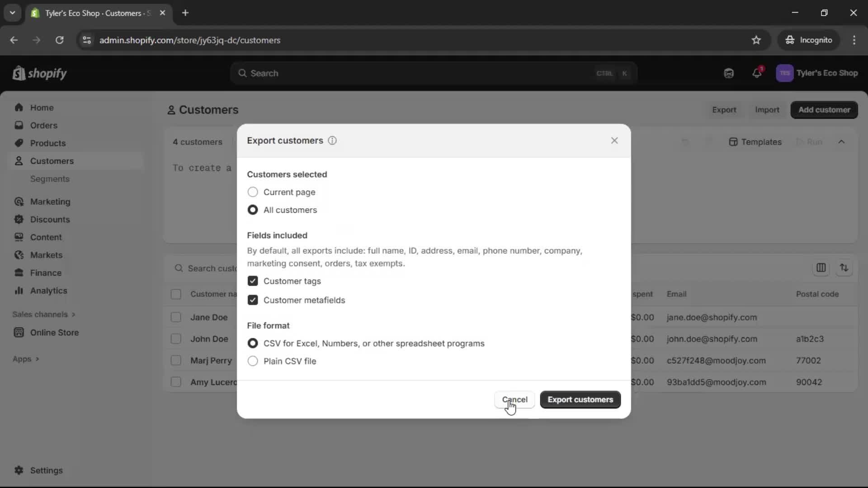The width and height of the screenshot is (868, 488).
Task: Select the Tyler's Eco Shop browser tab
Action: tap(90, 13)
